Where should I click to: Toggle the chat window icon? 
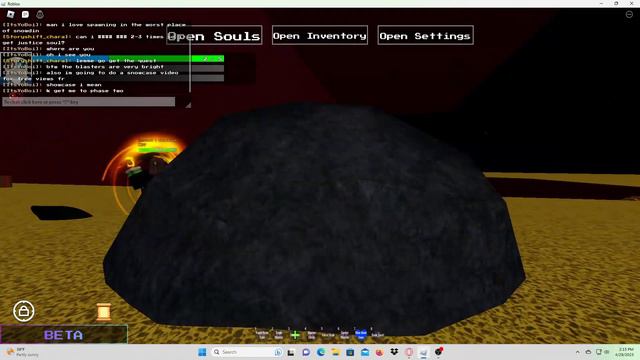click(25, 14)
